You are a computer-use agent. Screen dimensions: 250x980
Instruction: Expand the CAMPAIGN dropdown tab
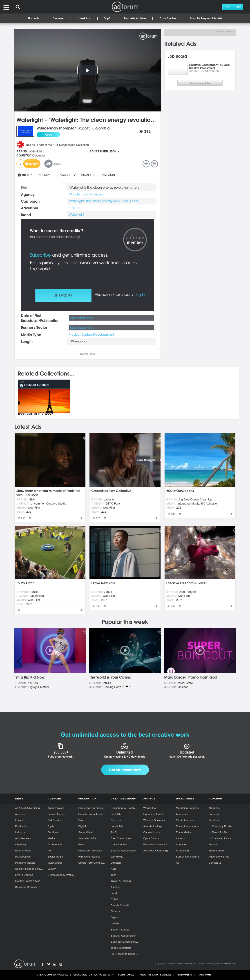click(x=110, y=175)
